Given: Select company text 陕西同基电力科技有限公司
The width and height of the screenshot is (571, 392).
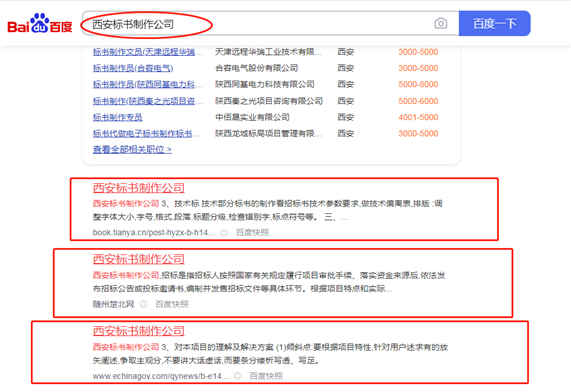Looking at the screenshot, I should (265, 85).
